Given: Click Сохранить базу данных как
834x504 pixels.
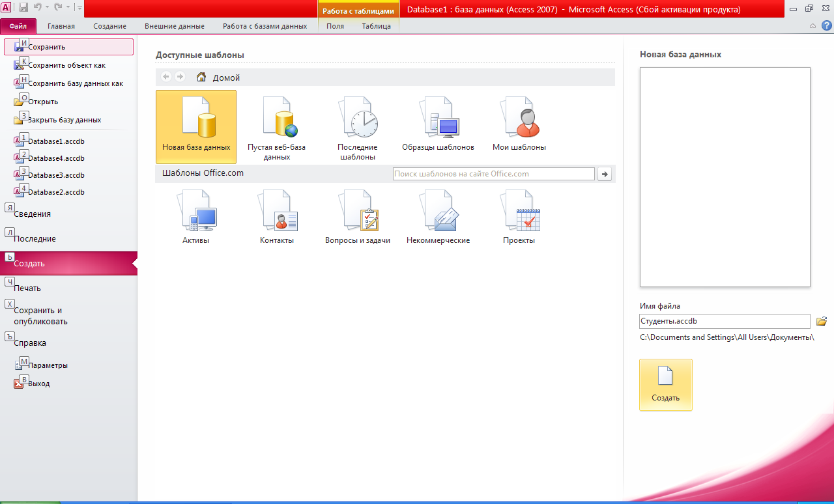Looking at the screenshot, I should point(68,83).
